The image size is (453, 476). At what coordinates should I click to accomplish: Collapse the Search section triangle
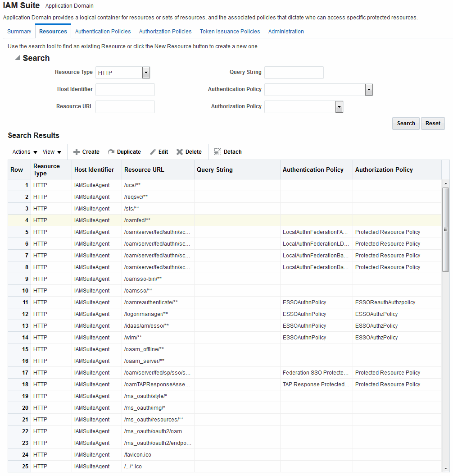coord(18,58)
